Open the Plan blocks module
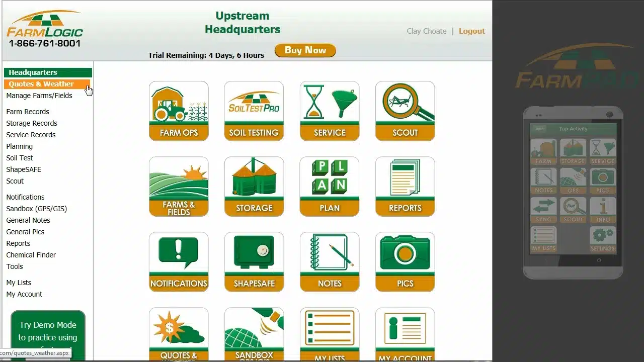This screenshot has width=644, height=362. [330, 186]
